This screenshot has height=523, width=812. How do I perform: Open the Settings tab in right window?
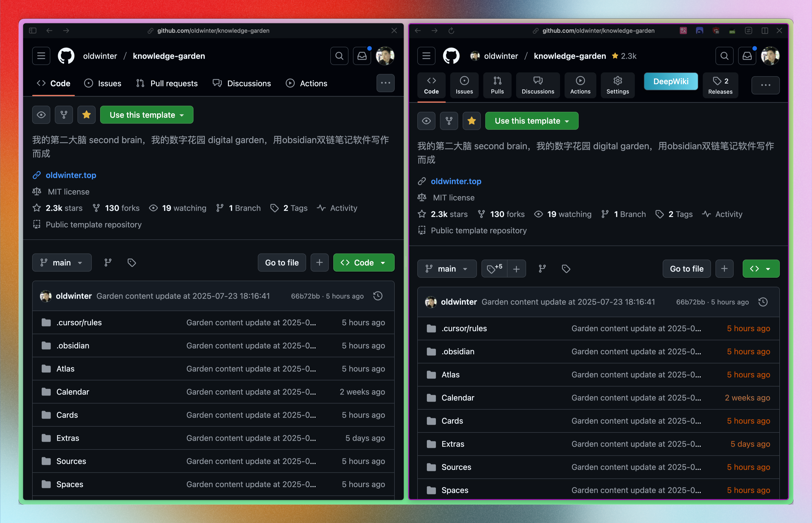[x=617, y=85]
